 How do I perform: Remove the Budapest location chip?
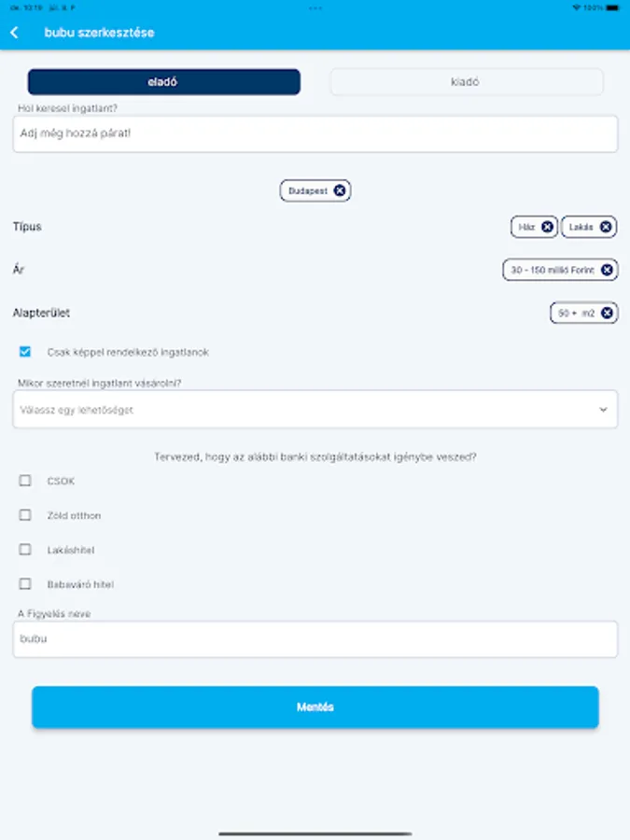click(x=340, y=190)
